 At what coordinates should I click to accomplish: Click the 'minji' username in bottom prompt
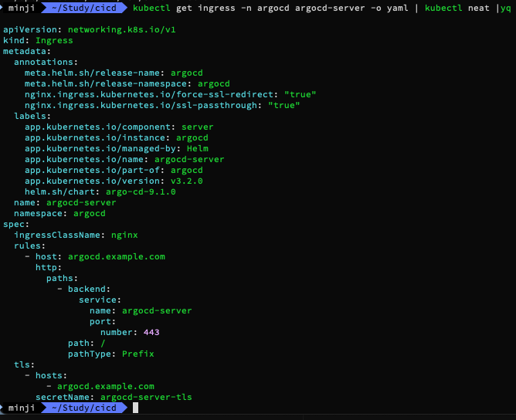coord(22,408)
